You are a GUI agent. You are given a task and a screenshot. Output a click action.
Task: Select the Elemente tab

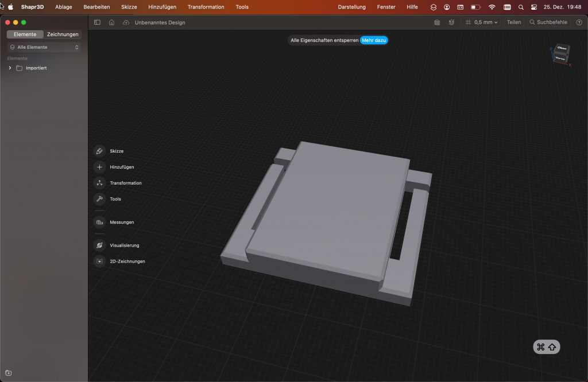(x=25, y=34)
